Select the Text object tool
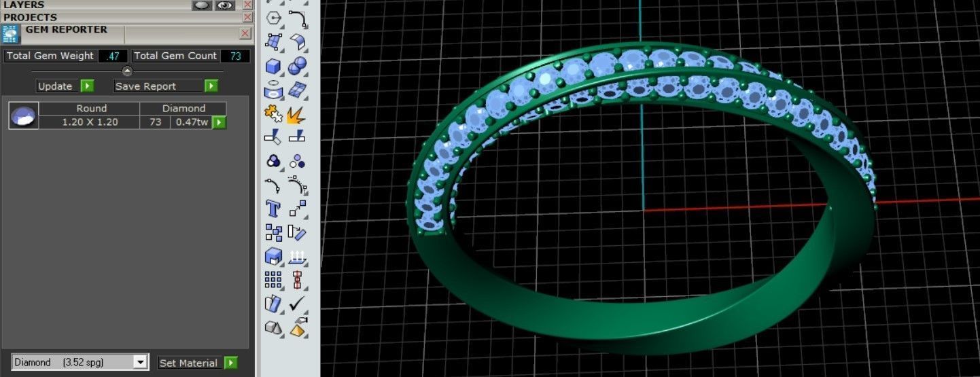The width and height of the screenshot is (980, 377). click(x=273, y=208)
